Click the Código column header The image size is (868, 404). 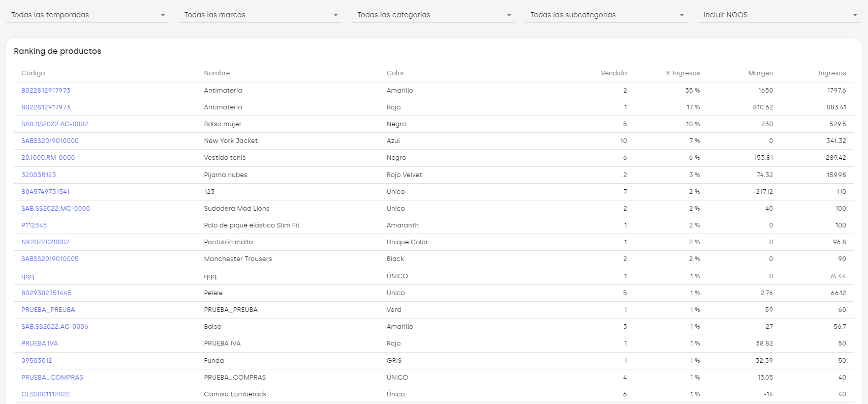pos(33,73)
